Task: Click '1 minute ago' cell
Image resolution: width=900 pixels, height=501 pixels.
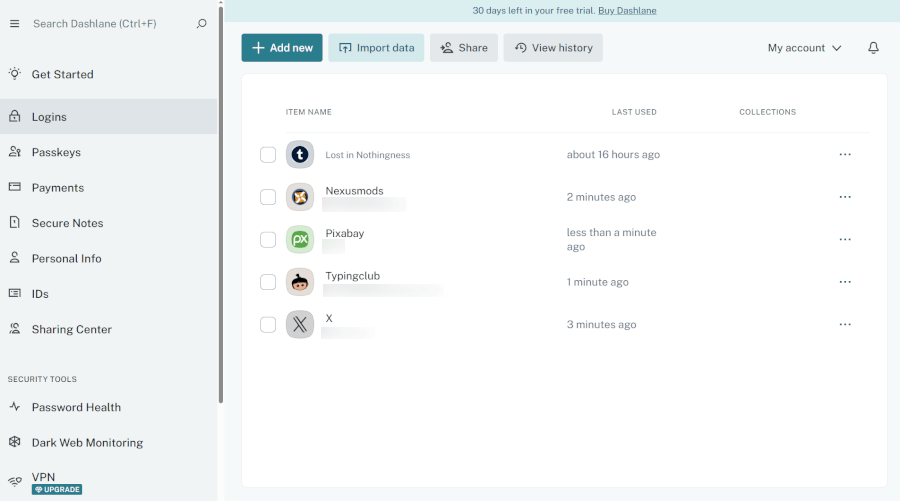Action: click(598, 282)
